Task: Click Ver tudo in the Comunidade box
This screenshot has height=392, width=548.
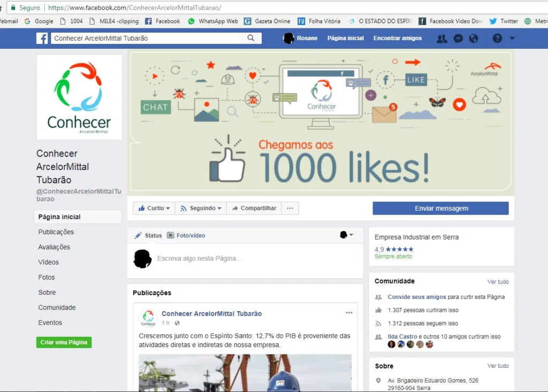Action: 498,282
